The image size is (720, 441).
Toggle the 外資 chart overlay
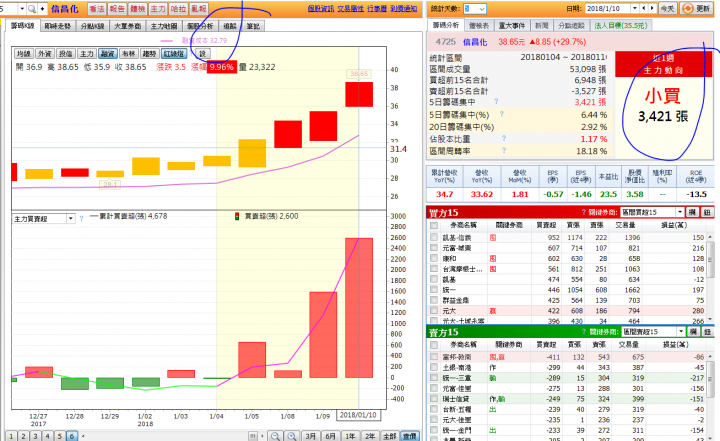point(45,54)
